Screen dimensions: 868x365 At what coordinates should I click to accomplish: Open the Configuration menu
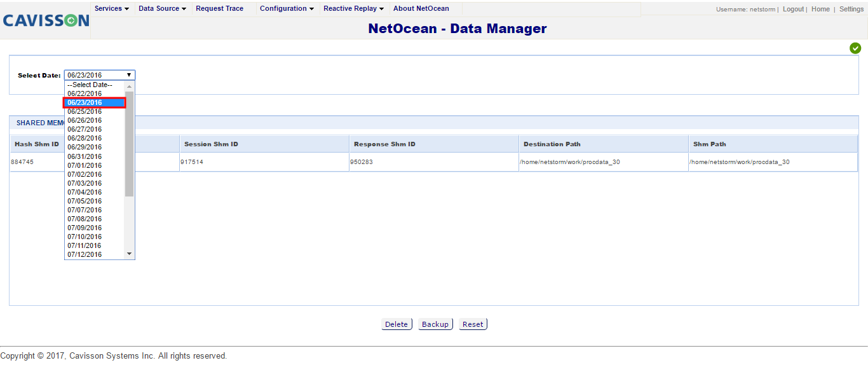click(287, 9)
